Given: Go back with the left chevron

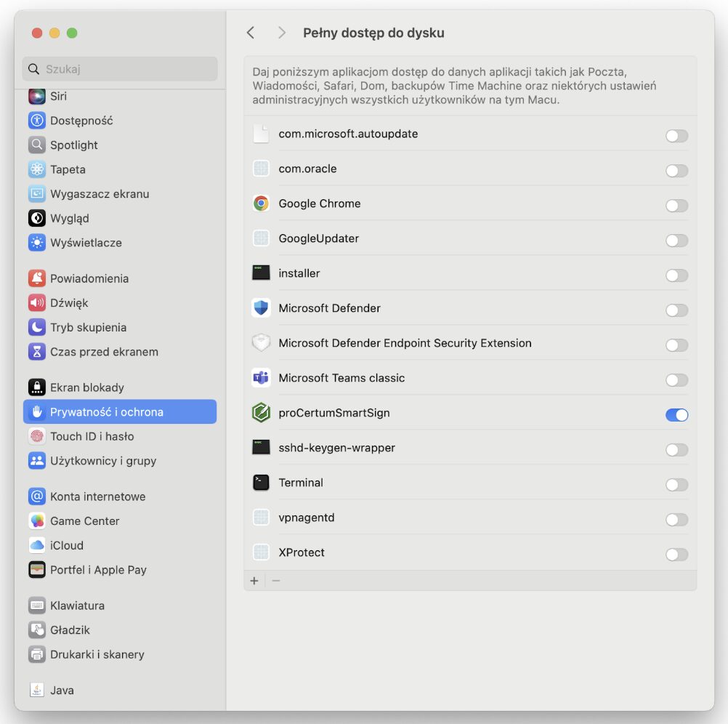Looking at the screenshot, I should [x=251, y=33].
